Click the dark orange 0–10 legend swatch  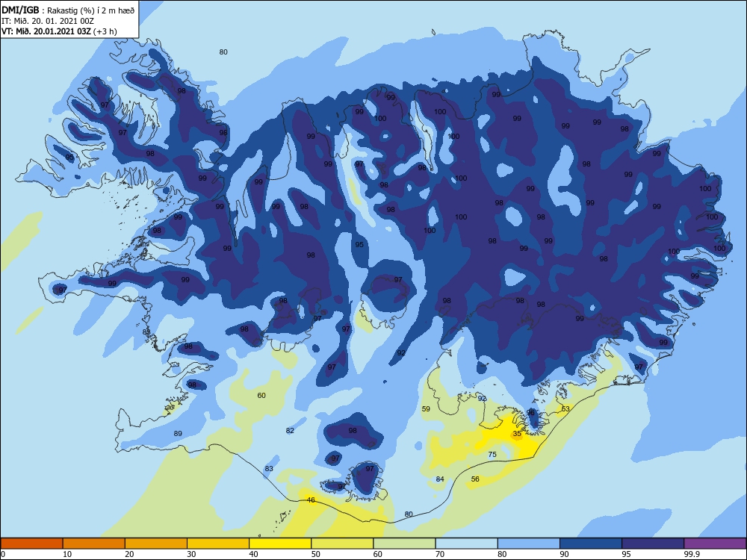pyautogui.click(x=31, y=544)
